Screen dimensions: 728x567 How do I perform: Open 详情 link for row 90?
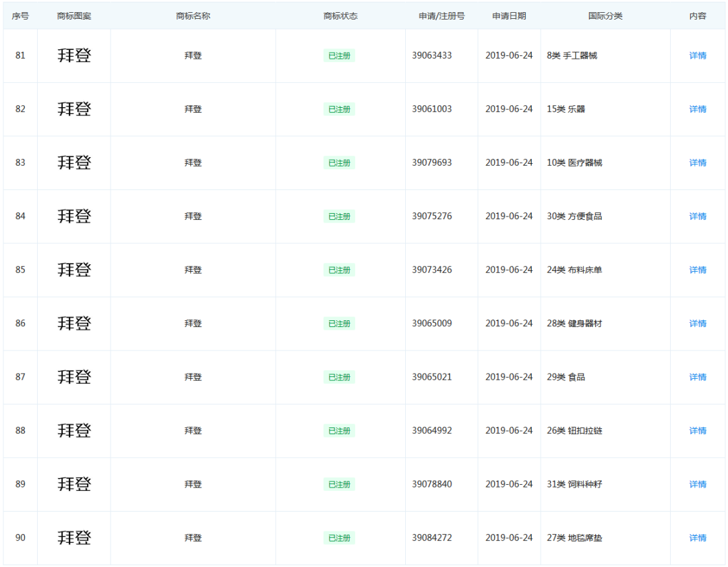click(x=698, y=538)
